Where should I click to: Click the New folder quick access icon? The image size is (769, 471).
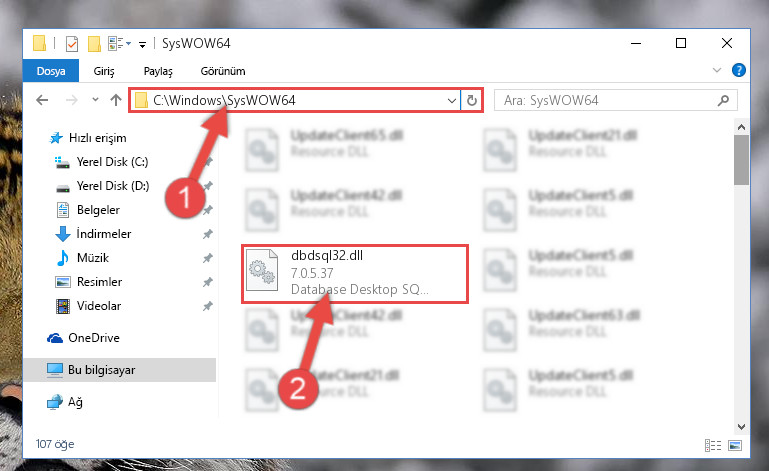(94, 44)
